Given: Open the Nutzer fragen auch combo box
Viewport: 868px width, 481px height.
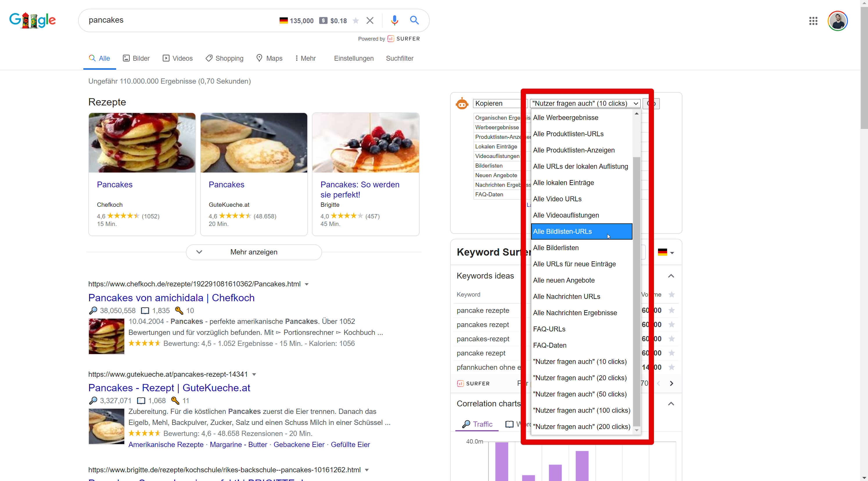Looking at the screenshot, I should (585, 103).
